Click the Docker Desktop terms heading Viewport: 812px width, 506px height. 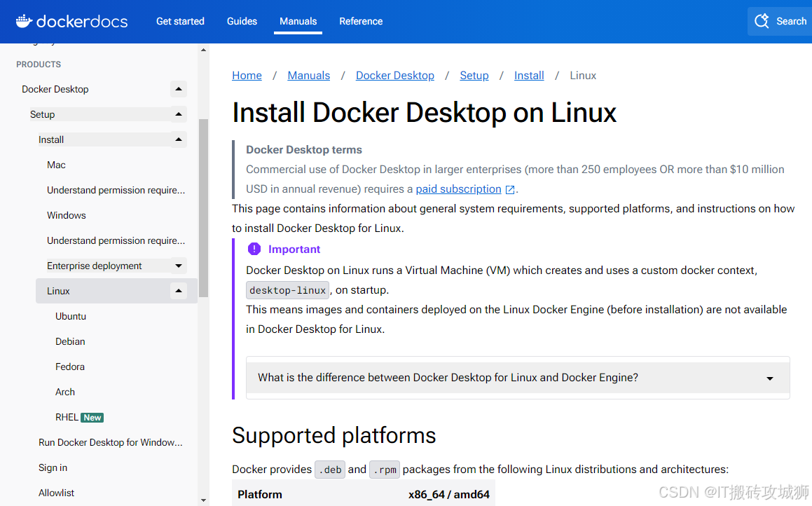[x=304, y=150]
